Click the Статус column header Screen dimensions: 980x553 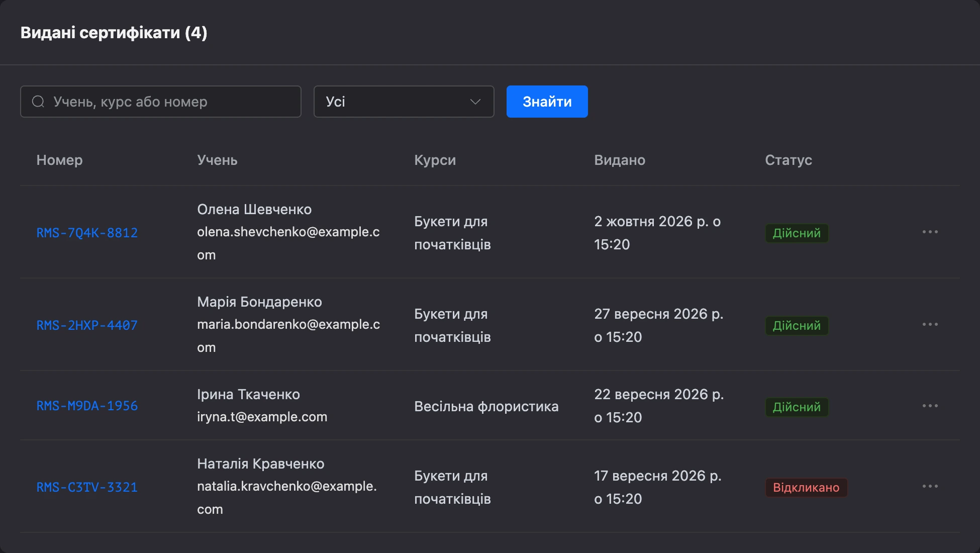coord(789,160)
